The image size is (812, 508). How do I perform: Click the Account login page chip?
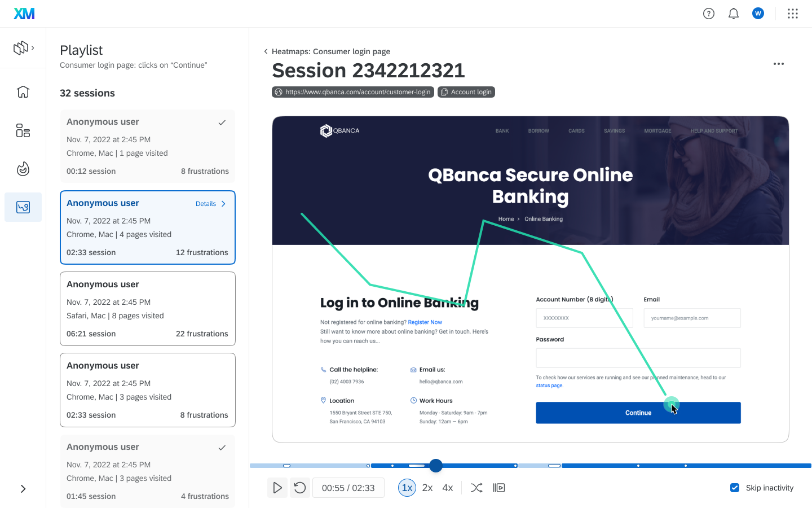466,92
